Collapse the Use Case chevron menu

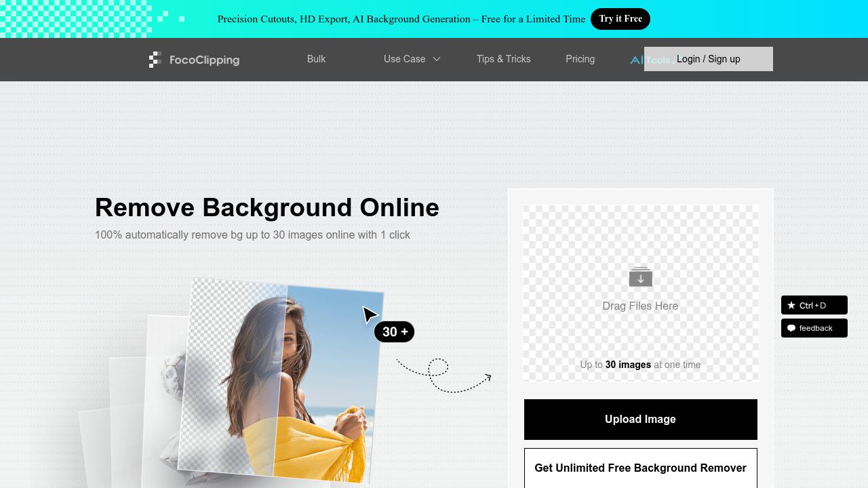437,60
